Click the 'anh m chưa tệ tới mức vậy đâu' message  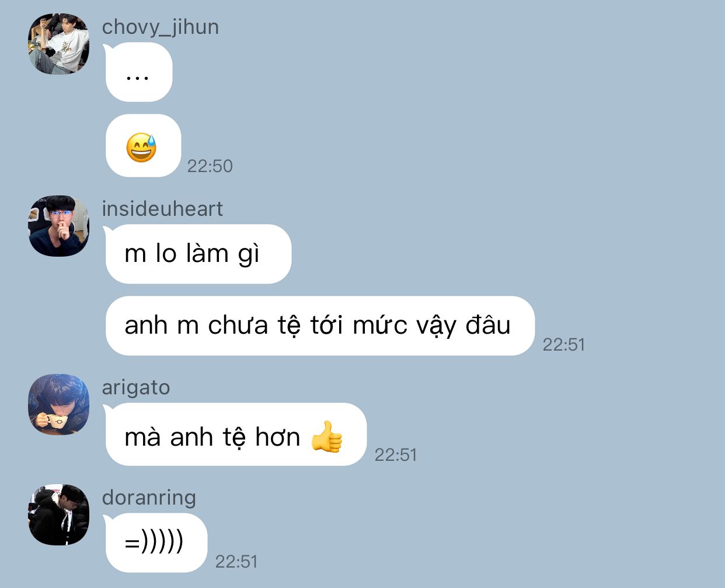click(320, 325)
